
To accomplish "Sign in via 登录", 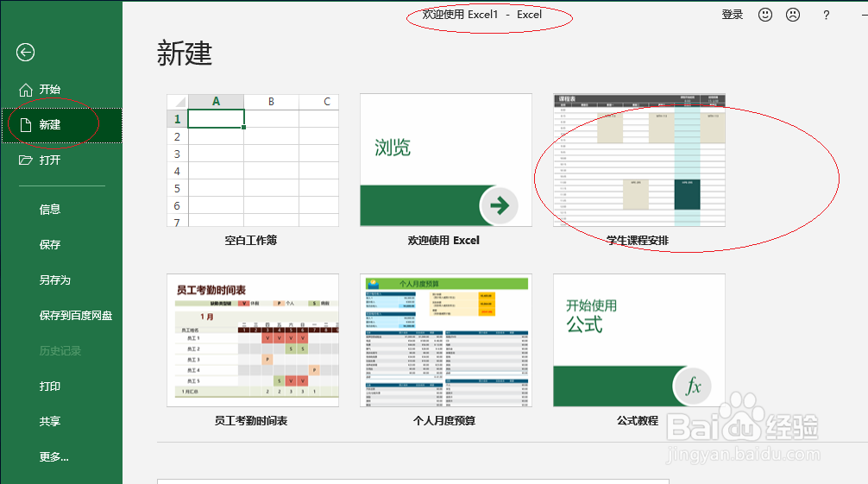I will pyautogui.click(x=732, y=15).
